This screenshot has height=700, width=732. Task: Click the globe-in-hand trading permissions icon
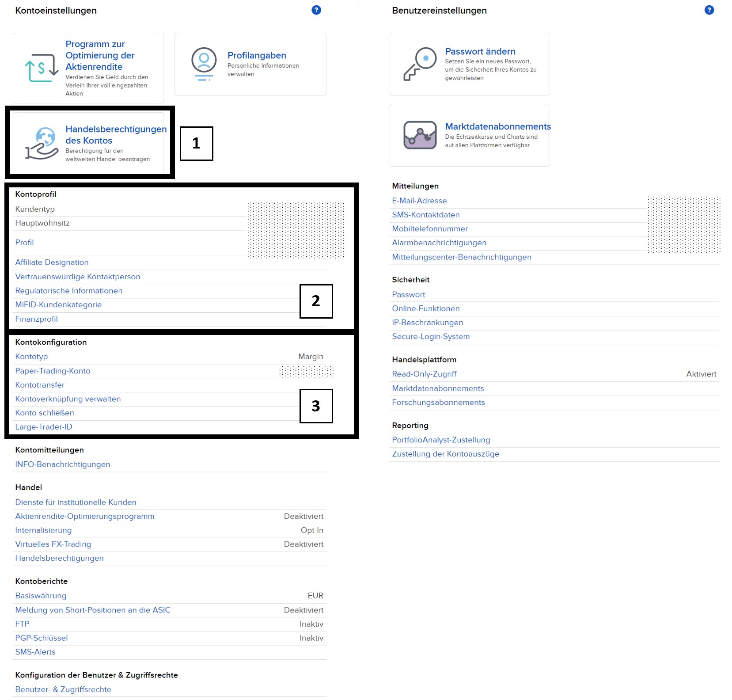tap(42, 143)
